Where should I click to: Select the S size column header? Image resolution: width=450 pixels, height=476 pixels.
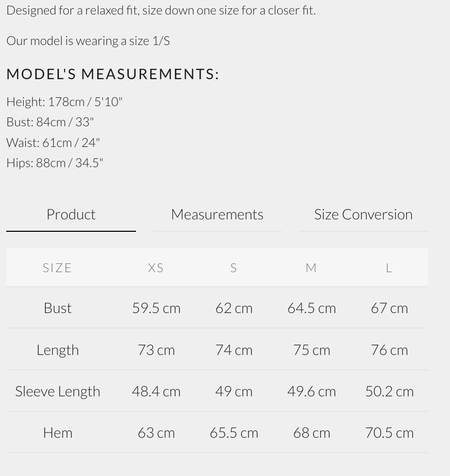point(234,267)
